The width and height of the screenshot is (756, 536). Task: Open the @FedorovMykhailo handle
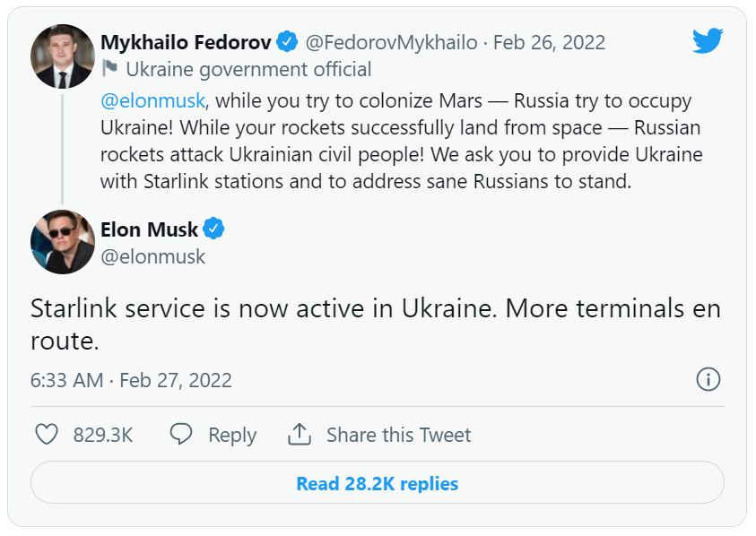pyautogui.click(x=391, y=42)
